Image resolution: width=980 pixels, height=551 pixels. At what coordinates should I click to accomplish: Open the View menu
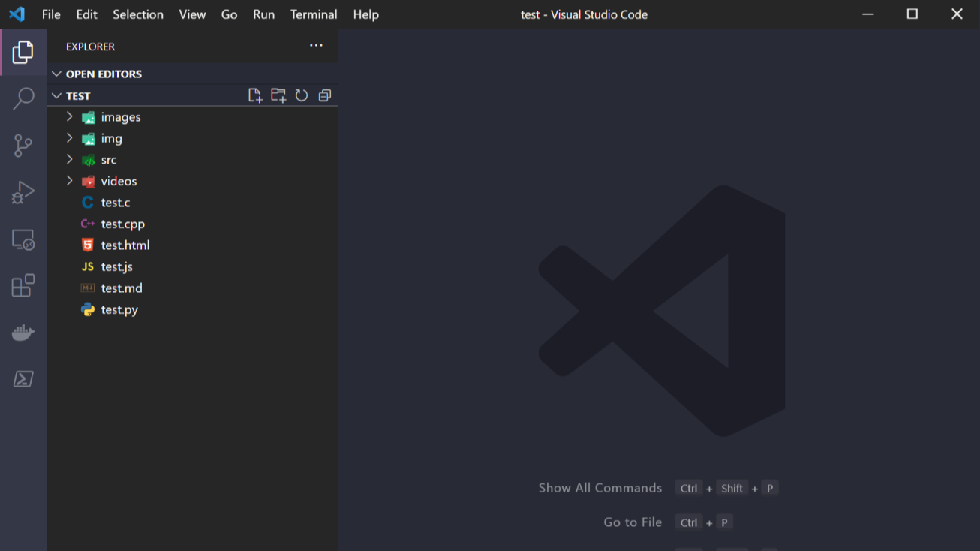tap(192, 14)
